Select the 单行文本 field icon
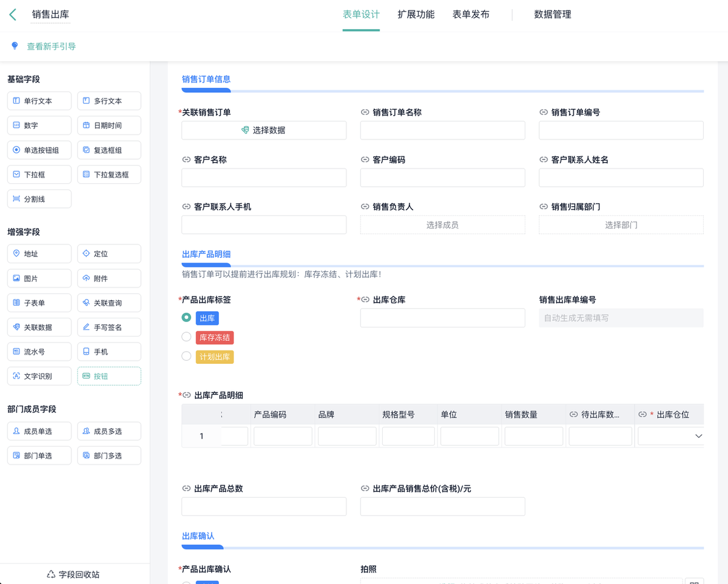Screen dimensions: 728x584 tap(16, 101)
